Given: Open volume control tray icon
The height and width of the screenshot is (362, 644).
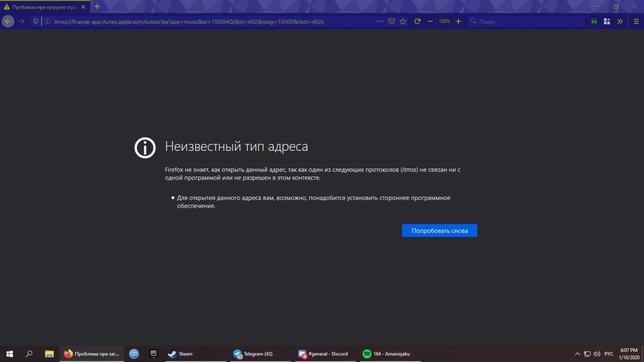Looking at the screenshot, I should pyautogui.click(x=597, y=354).
